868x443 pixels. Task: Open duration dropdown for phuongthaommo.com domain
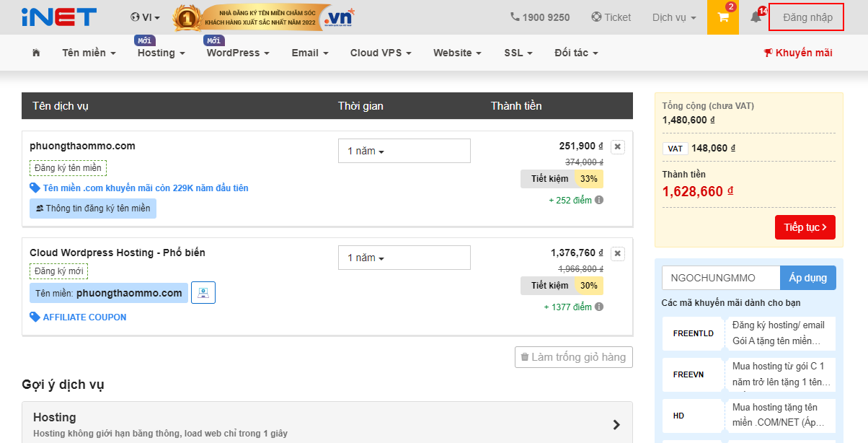(x=404, y=151)
